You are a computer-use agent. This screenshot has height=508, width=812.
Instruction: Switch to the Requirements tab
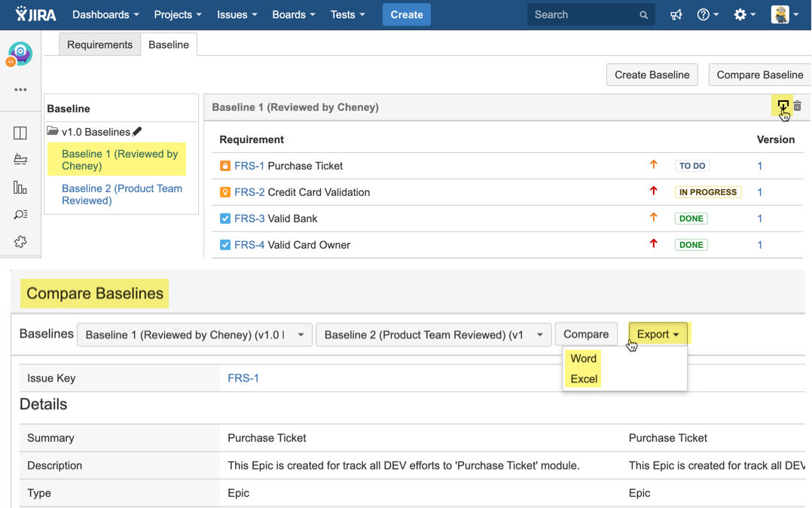click(x=99, y=45)
